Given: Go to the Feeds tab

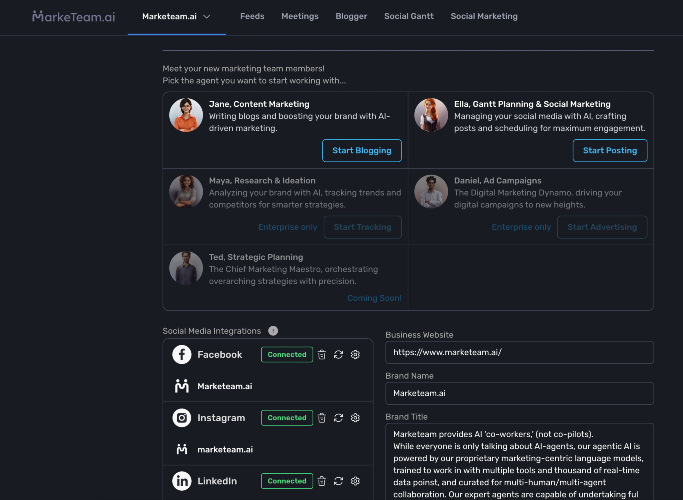Looking at the screenshot, I should coord(252,16).
